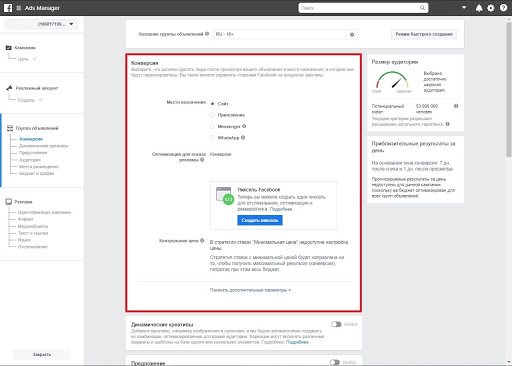The height and width of the screenshot is (366, 512).
Task: Open the settings gear in header
Action: click(491, 8)
